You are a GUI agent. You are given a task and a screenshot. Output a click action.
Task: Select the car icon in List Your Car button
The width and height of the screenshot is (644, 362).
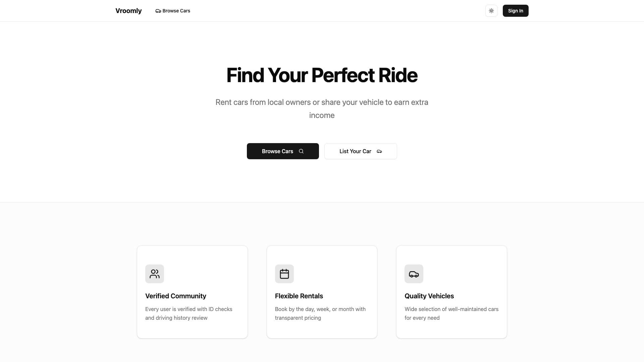coord(379,151)
